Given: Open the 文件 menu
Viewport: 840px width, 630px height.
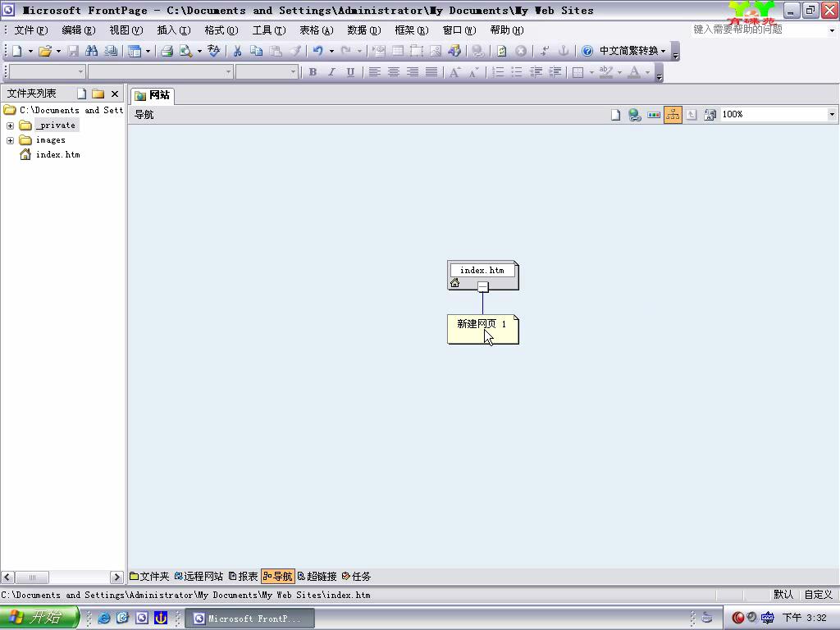Looking at the screenshot, I should pos(30,30).
